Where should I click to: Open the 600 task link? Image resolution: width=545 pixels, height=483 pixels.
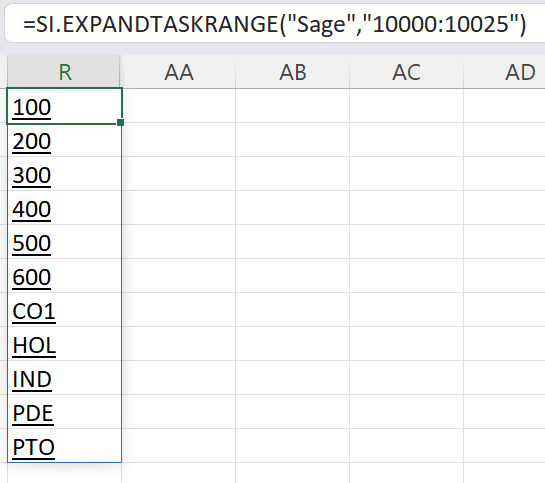pyautogui.click(x=32, y=277)
